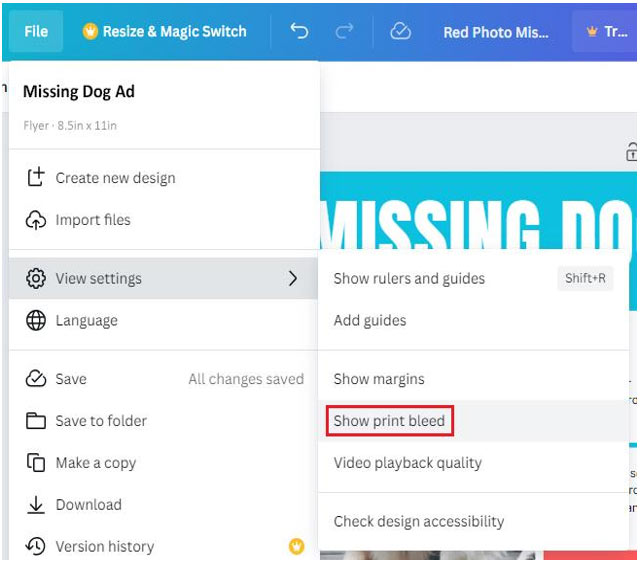This screenshot has width=640, height=564.
Task: Click the crown icon beside Version history
Action: coord(297,546)
